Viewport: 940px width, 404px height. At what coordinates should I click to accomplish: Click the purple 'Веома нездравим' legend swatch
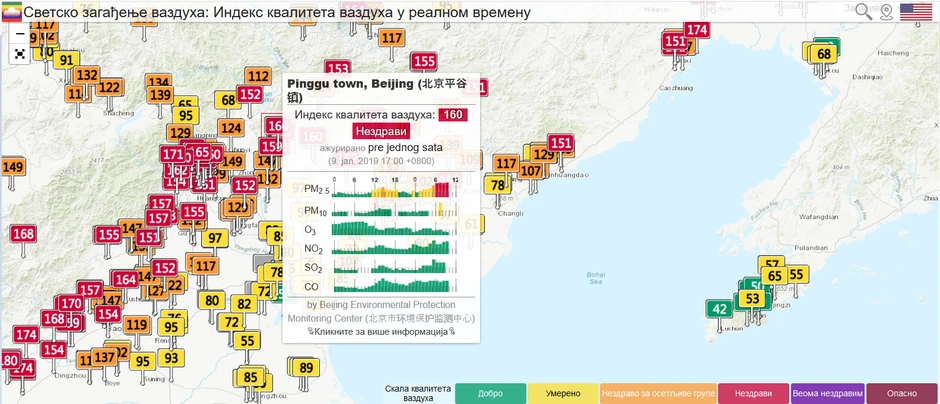pyautogui.click(x=827, y=394)
